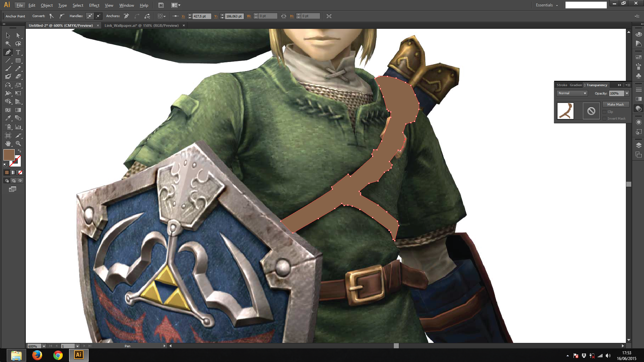The width and height of the screenshot is (644, 362).
Task: Select the Blob Brush tool
Action: tap(8, 76)
